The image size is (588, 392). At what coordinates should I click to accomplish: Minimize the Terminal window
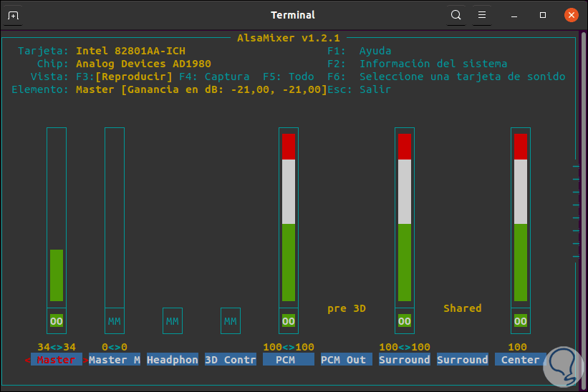[x=514, y=16]
